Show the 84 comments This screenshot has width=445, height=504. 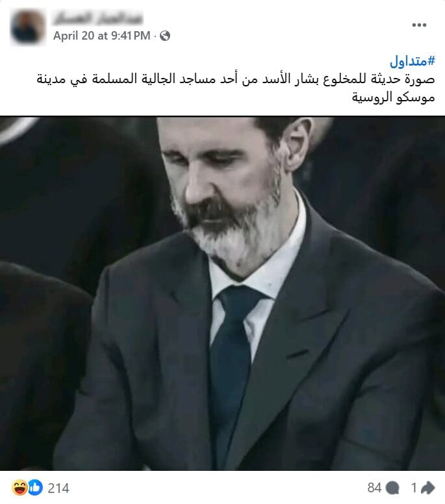[374, 488]
